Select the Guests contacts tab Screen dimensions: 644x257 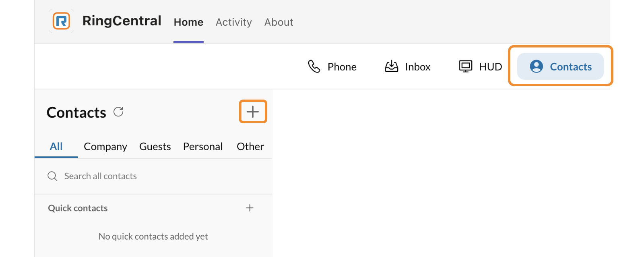click(155, 147)
